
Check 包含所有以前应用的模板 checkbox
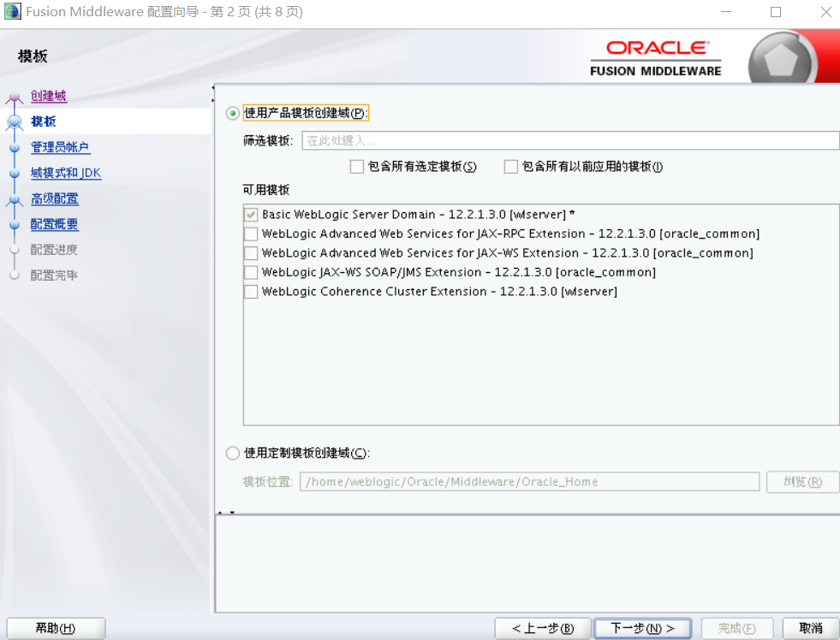(511, 167)
